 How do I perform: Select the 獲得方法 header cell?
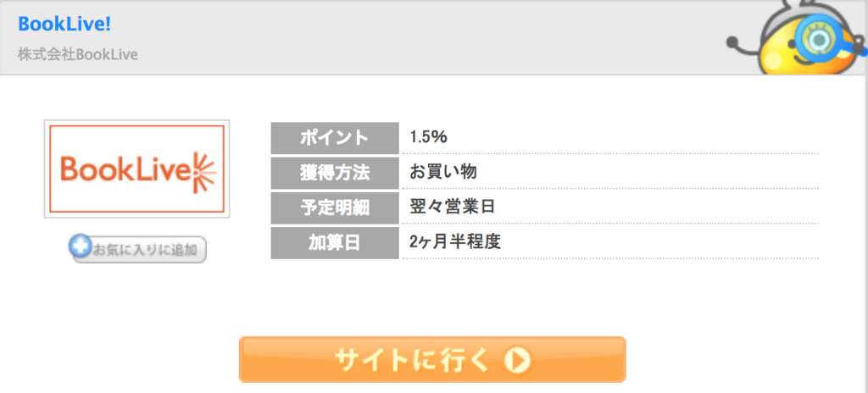coord(334,173)
